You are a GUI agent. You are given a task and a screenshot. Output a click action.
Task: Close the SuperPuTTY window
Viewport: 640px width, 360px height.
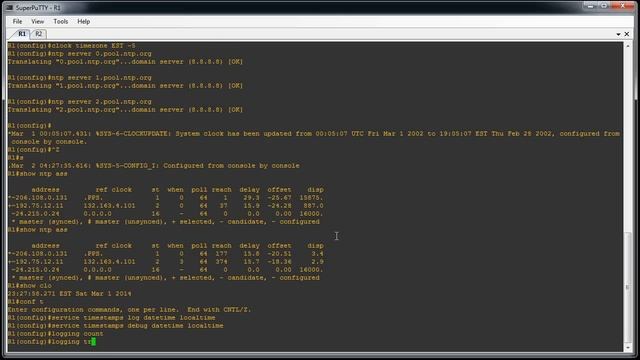tap(622, 6)
